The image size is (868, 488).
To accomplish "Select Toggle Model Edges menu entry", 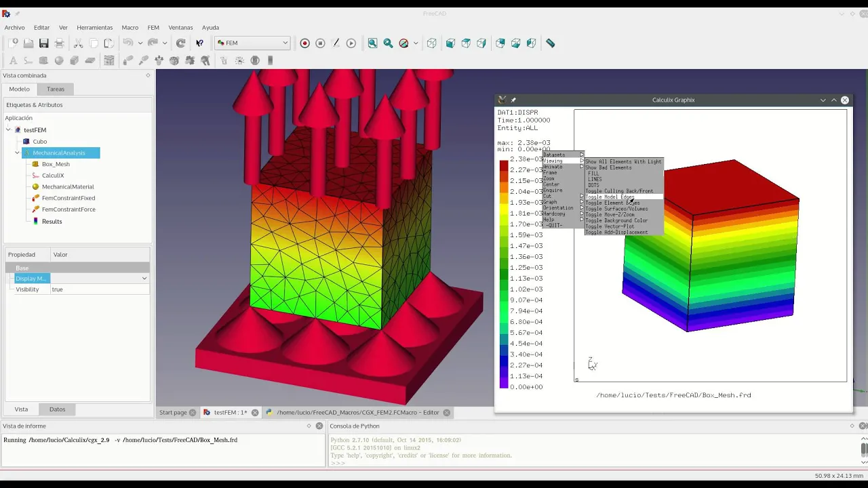I will (624, 197).
